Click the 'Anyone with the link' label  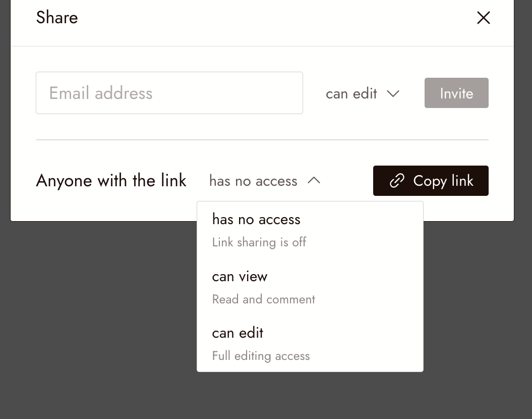pos(111,180)
